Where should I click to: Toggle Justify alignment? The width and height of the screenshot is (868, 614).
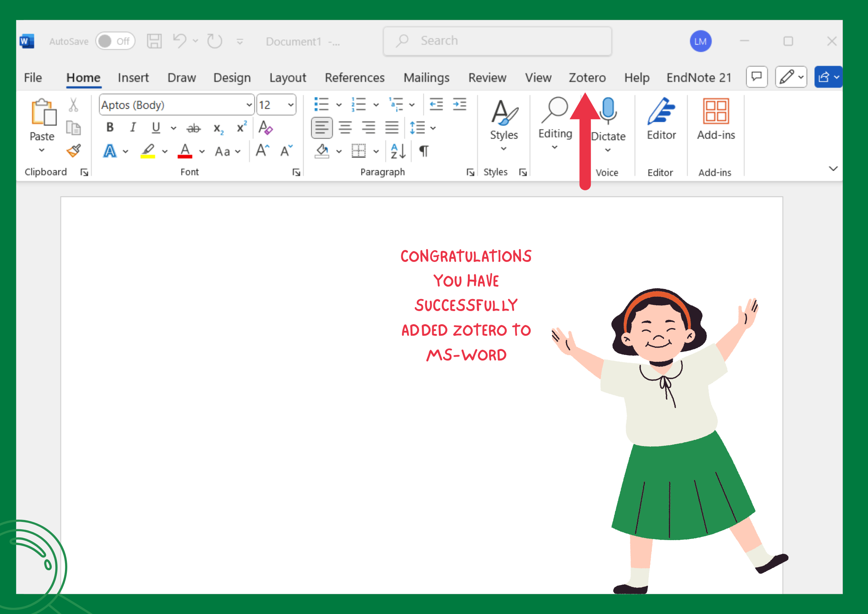point(392,127)
